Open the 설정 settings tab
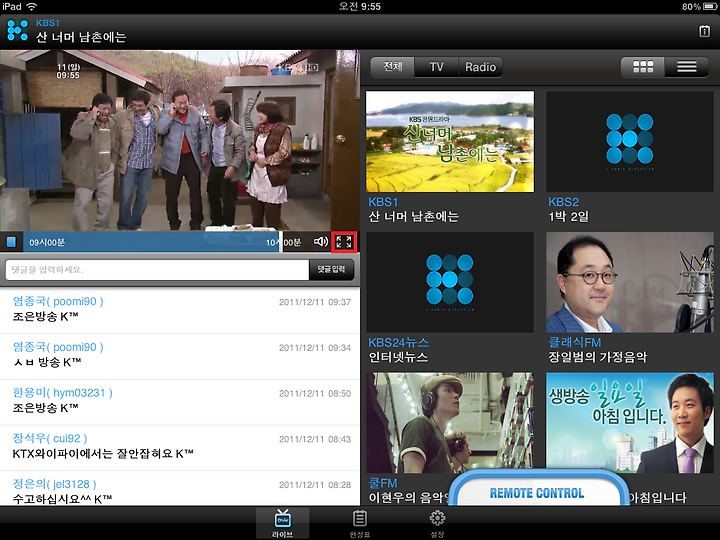 [437, 523]
